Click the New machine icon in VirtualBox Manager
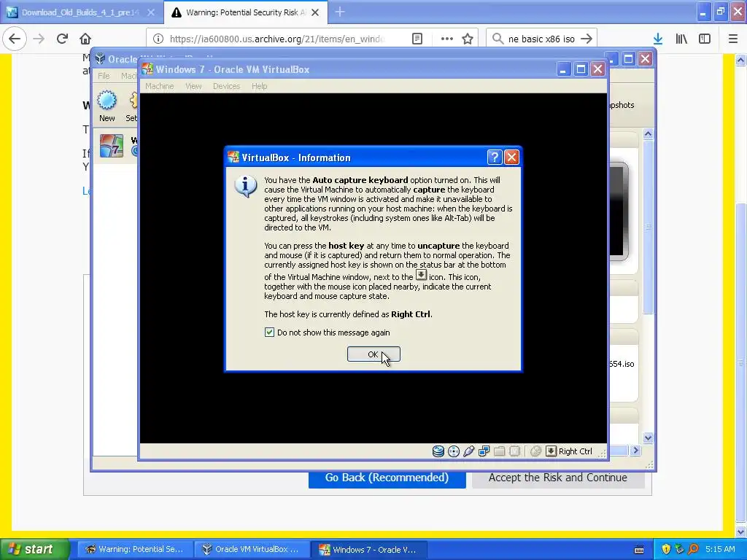The height and width of the screenshot is (560, 747). [107, 106]
